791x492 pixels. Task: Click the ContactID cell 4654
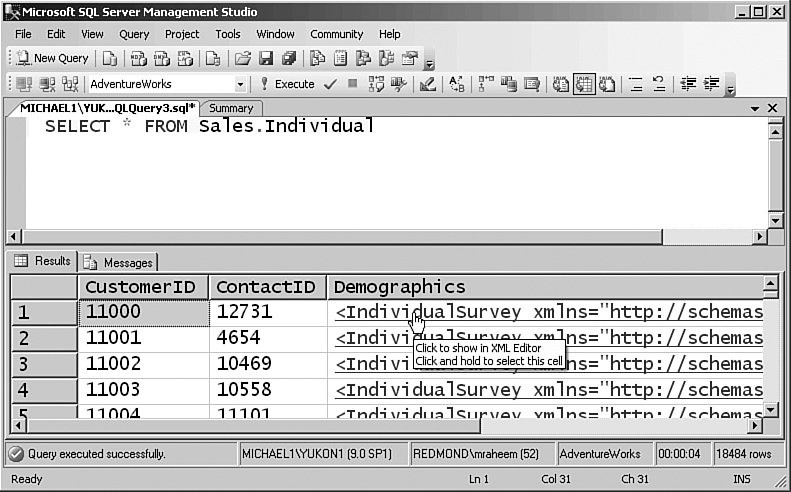click(268, 338)
